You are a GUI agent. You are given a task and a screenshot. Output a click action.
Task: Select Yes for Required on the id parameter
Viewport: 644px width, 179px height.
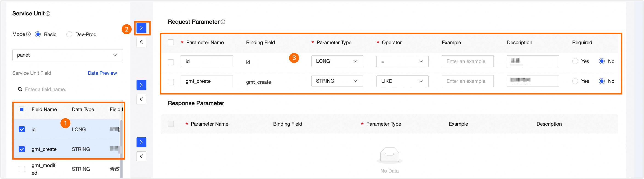[x=575, y=61]
